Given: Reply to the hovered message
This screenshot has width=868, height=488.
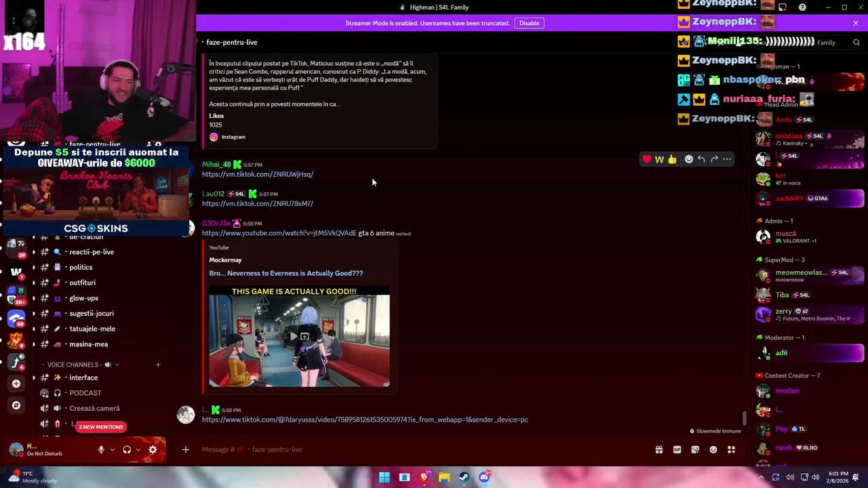Looking at the screenshot, I should [701, 159].
